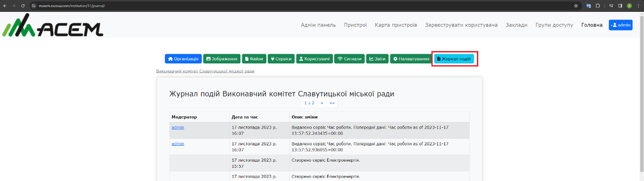Open admin link in row ending 243435+00:00

coord(178,127)
